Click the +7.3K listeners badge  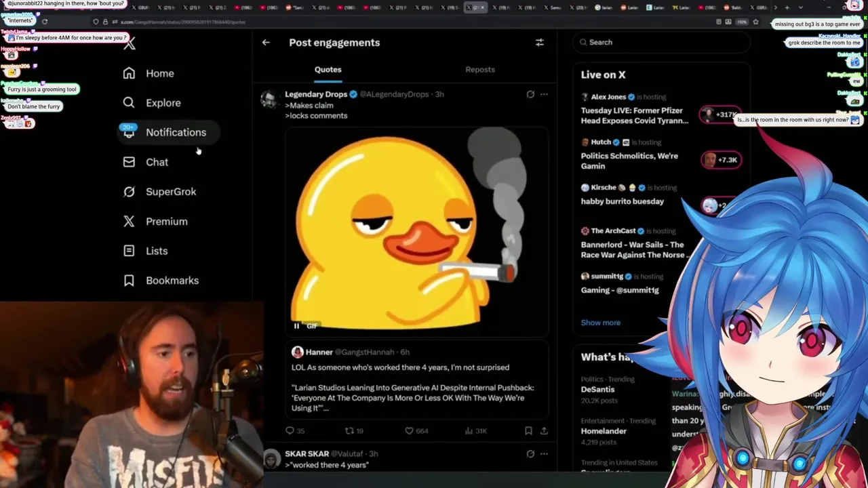tap(720, 160)
